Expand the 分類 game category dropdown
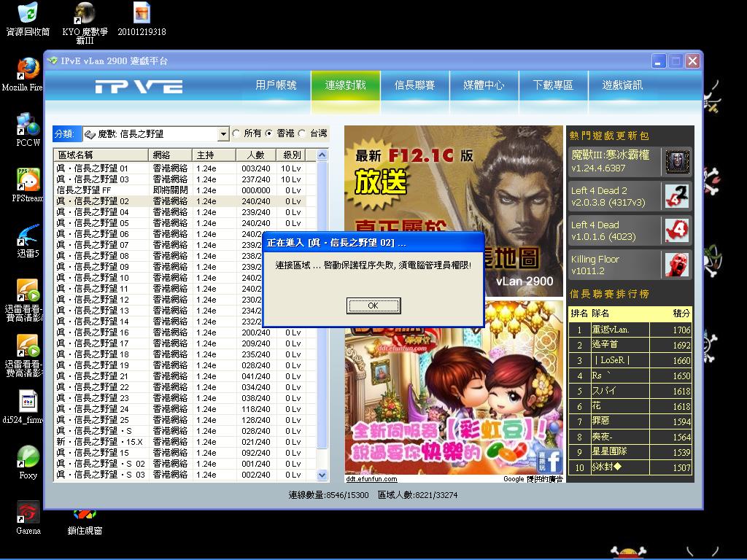747x560 pixels. [x=223, y=135]
